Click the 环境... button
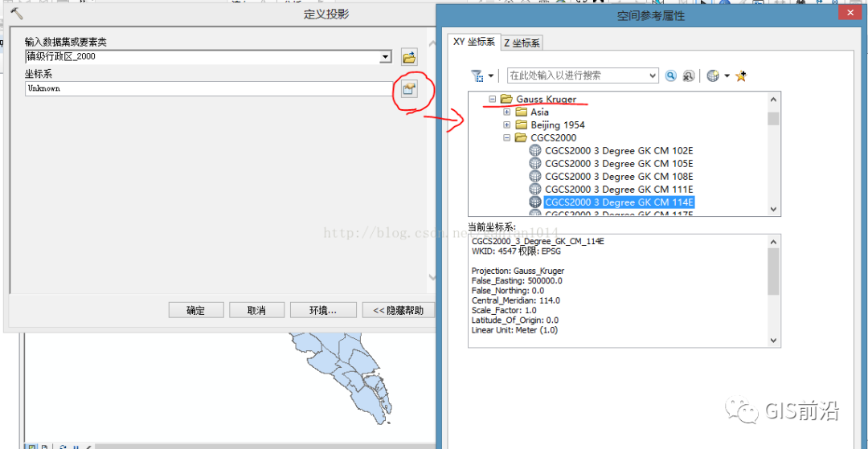This screenshot has width=868, height=449. tap(323, 310)
